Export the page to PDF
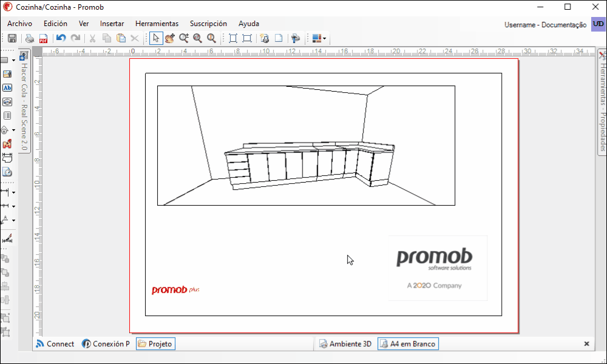 43,38
